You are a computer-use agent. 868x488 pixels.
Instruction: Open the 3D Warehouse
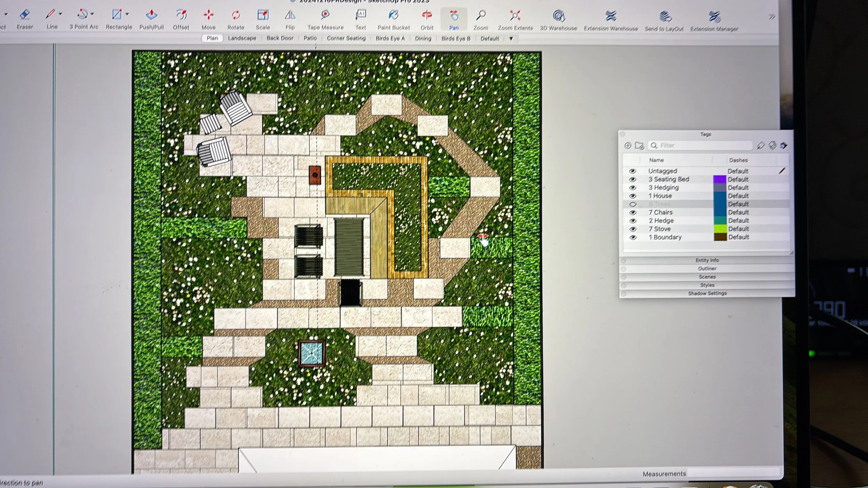tap(558, 16)
